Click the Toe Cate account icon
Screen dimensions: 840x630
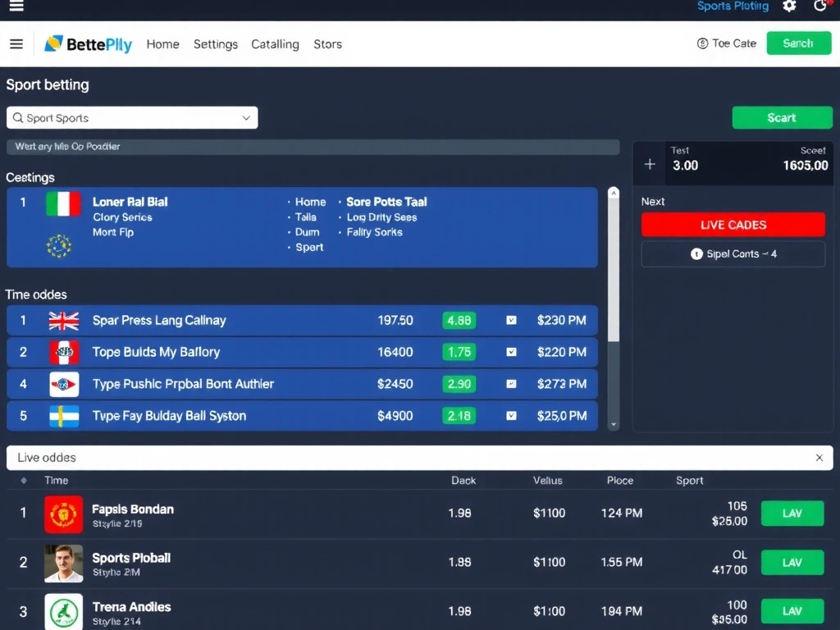tap(703, 43)
